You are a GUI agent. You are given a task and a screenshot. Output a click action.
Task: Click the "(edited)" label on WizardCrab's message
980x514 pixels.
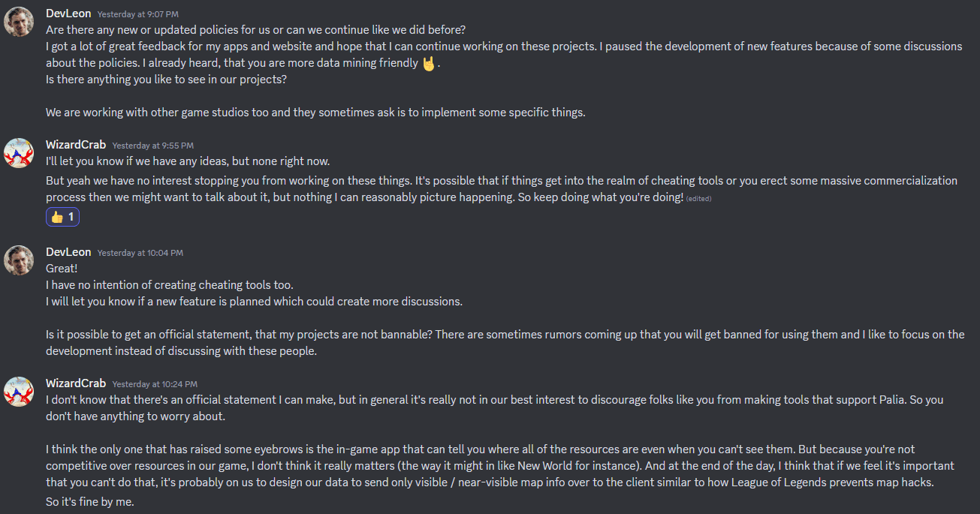click(698, 198)
